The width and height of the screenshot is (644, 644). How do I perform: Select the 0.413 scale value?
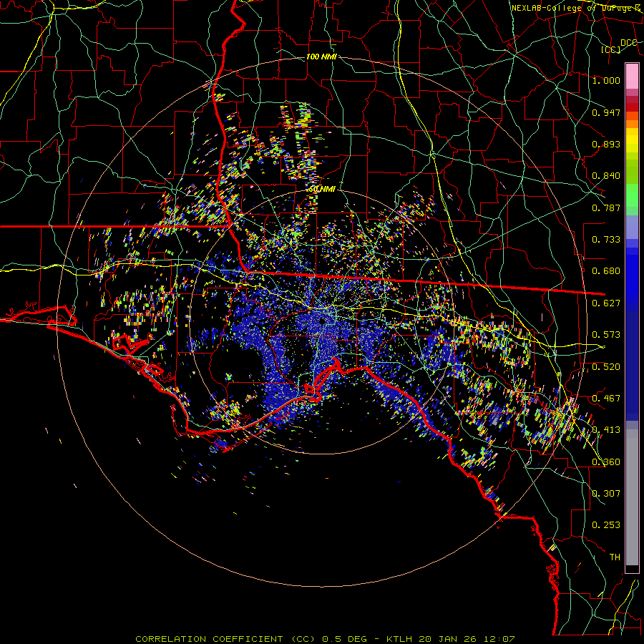606,430
